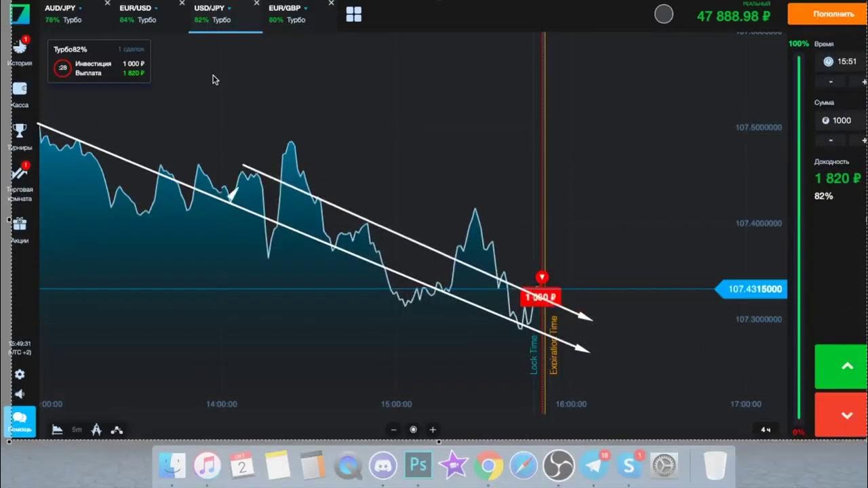Viewport: 868px width, 488px height.
Task: Open System Preferences from the Dock
Action: [664, 466]
